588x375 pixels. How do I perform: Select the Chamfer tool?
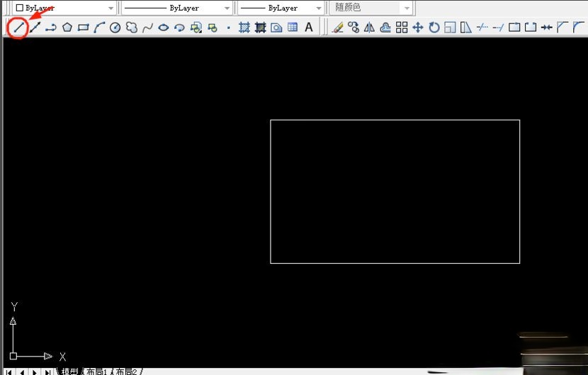point(562,28)
